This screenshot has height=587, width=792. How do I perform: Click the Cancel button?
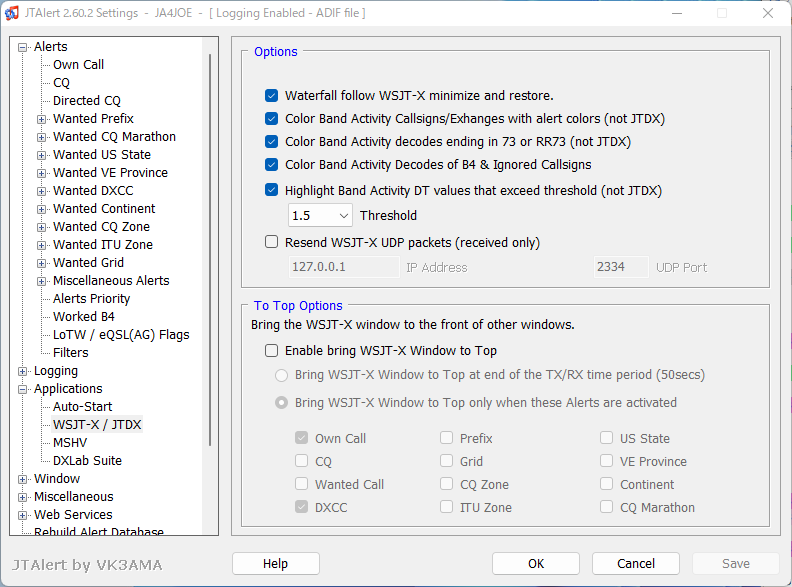tap(636, 564)
